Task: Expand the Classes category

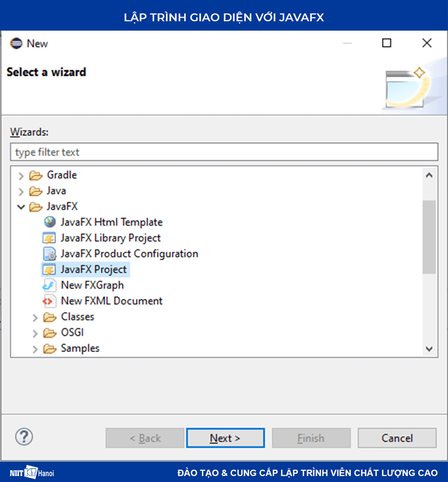Action: (35, 317)
